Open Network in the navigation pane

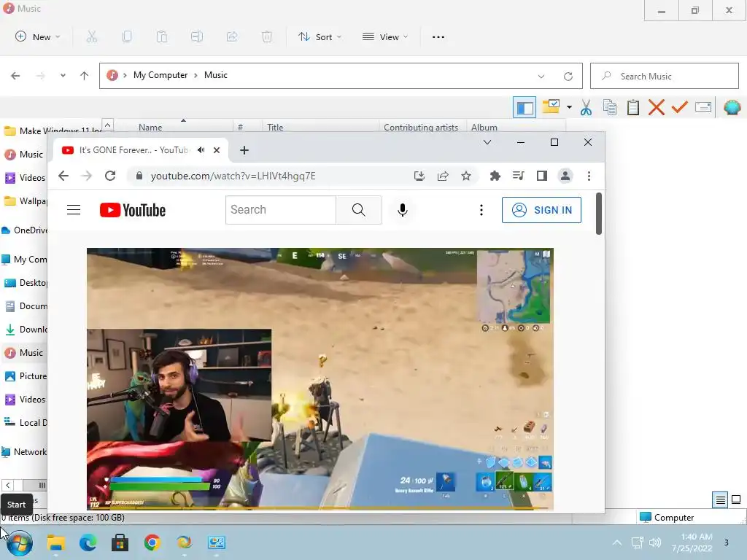click(25, 452)
